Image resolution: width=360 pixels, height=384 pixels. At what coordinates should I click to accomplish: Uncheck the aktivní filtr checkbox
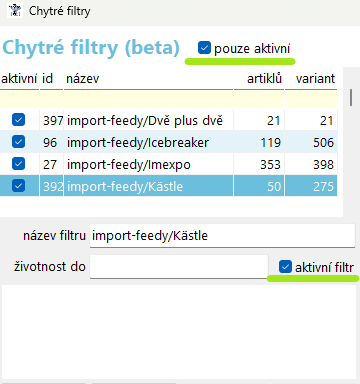285,267
